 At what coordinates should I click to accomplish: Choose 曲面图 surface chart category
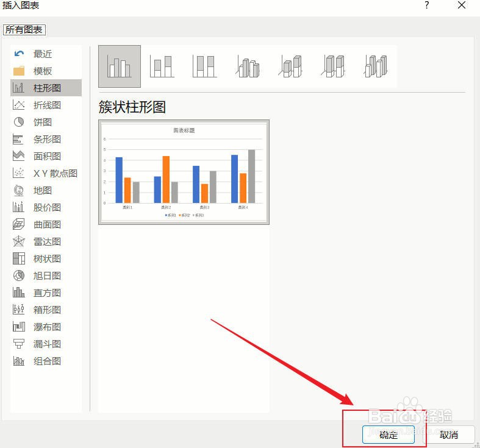click(46, 225)
